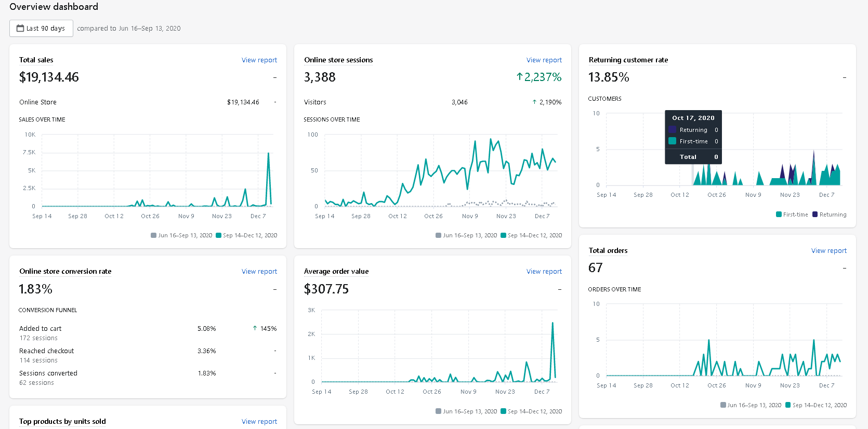Select the 3,388 sessions figure
The width and height of the screenshot is (868, 429).
320,77
